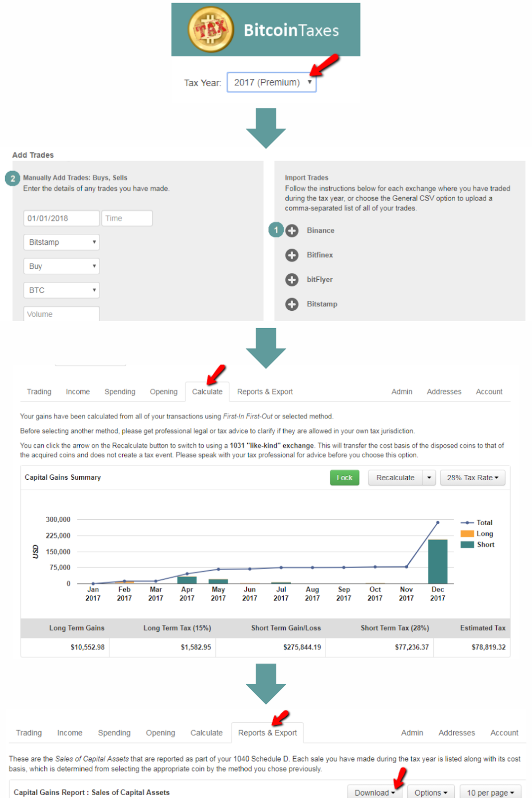
Task: Open the Buy action dropdown
Action: 61,266
